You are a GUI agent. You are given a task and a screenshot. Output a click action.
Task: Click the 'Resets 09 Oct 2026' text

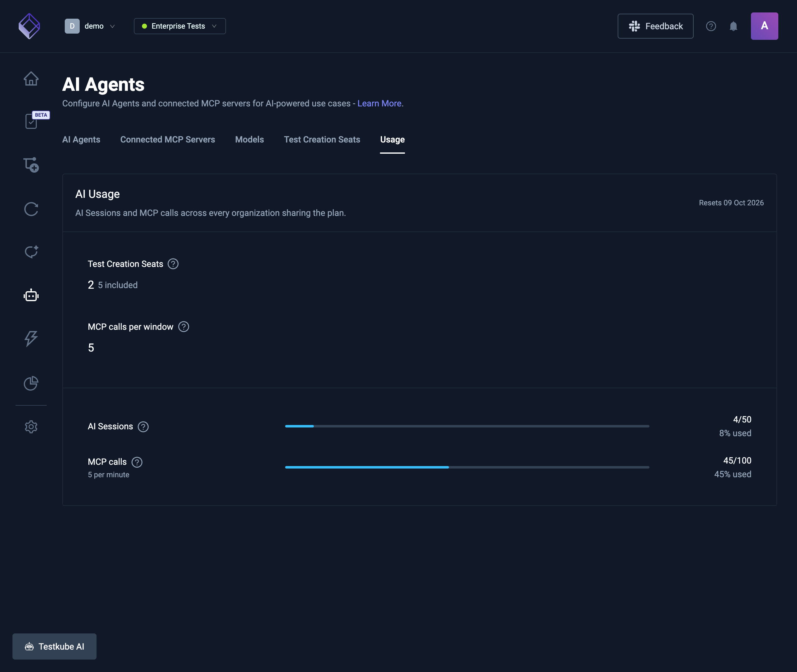731,203
